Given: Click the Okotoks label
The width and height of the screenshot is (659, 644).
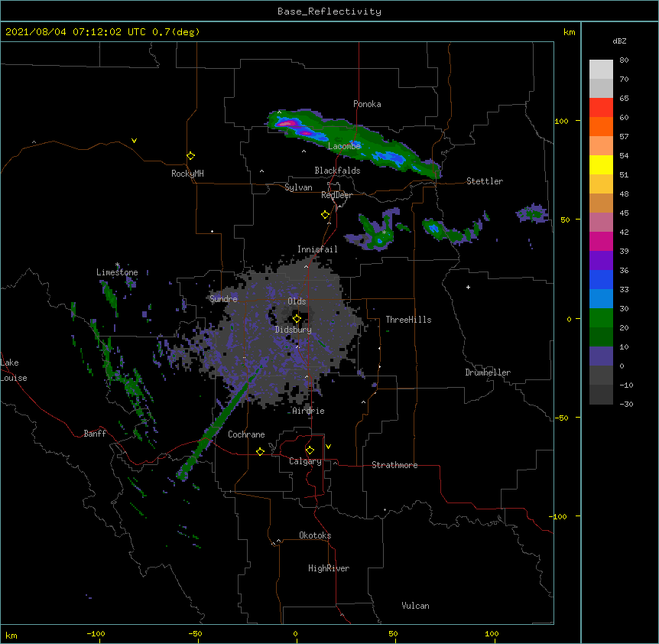Looking at the screenshot, I should tap(315, 535).
